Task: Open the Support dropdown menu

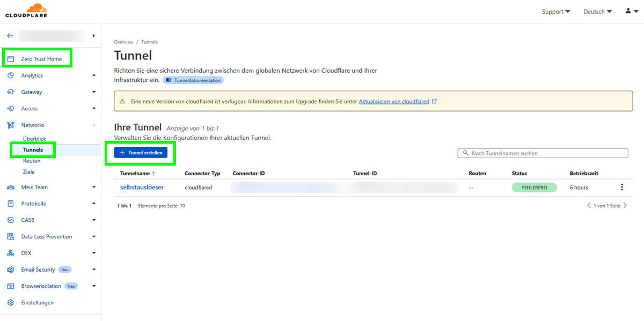Action: coord(556,12)
